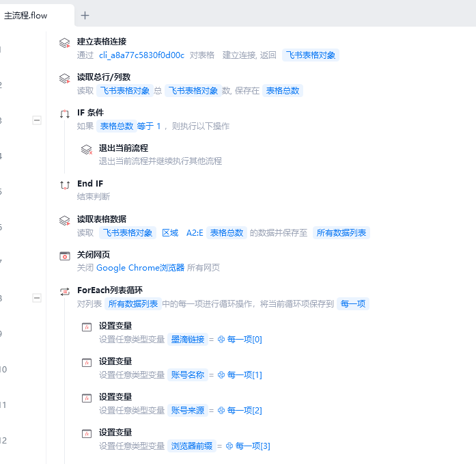Click variable icon for 墨滴链接 step
Viewport: 476px width, 464px height.
click(87, 327)
